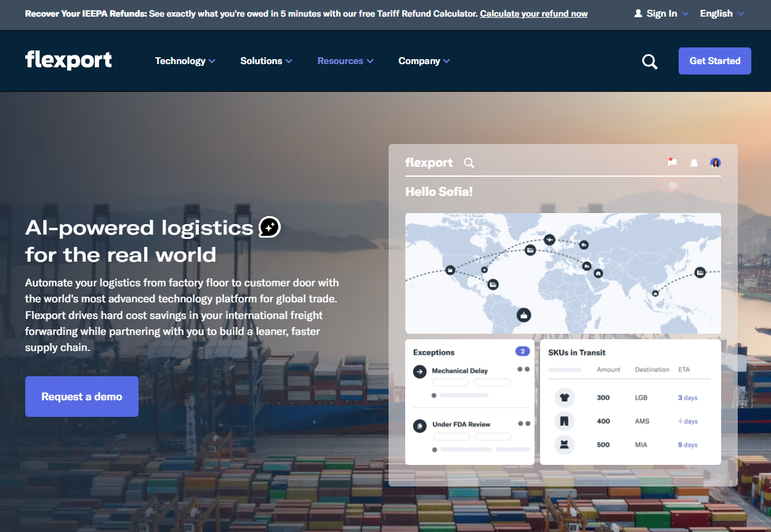
Task: Click the Hello Sofia! greeting
Action: pos(439,192)
